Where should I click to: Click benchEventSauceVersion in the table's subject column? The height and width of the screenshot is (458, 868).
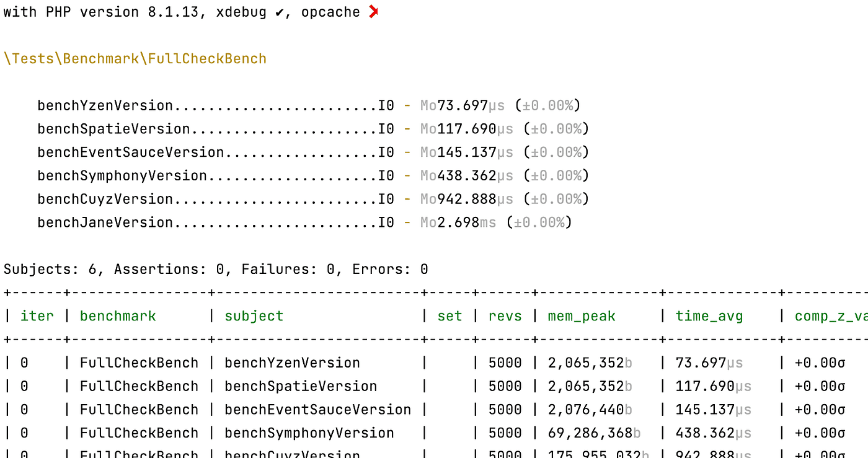coord(318,410)
